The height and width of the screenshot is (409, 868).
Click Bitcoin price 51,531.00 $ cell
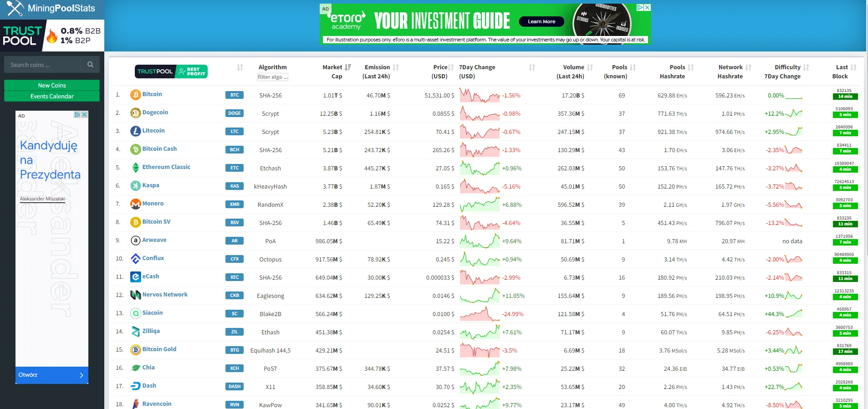point(439,95)
